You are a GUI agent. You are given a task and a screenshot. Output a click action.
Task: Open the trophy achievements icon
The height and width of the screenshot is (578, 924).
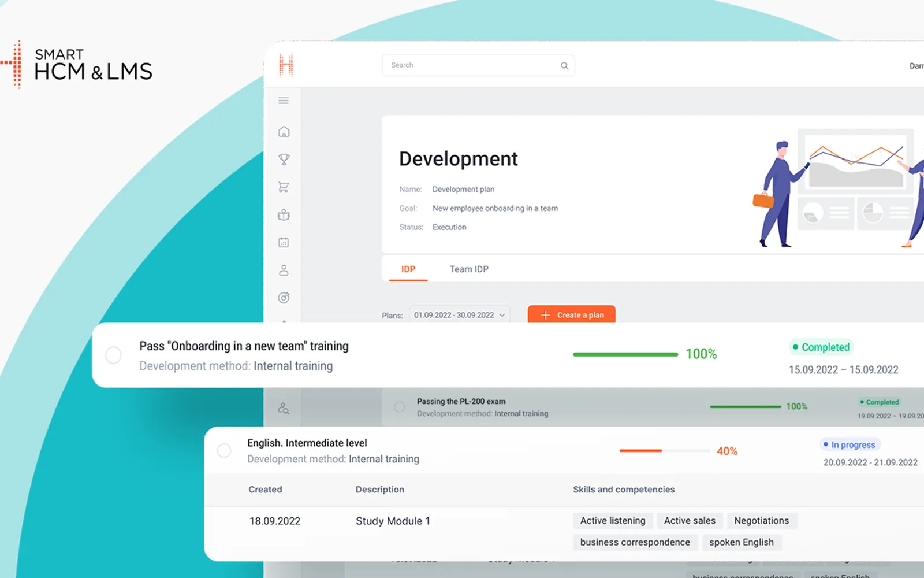click(284, 160)
